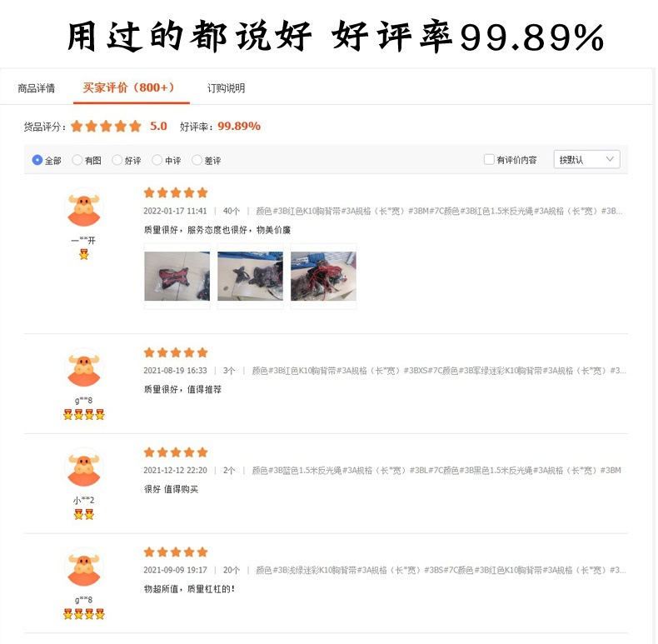Open the third review photo thumbnail
The height and width of the screenshot is (644, 658).
[x=323, y=277]
